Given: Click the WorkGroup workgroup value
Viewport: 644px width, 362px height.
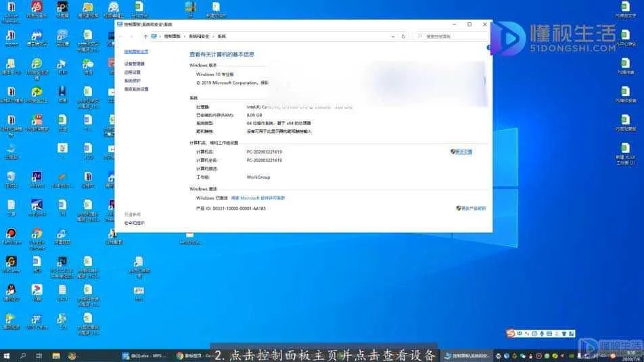Looking at the screenshot, I should click(258, 177).
